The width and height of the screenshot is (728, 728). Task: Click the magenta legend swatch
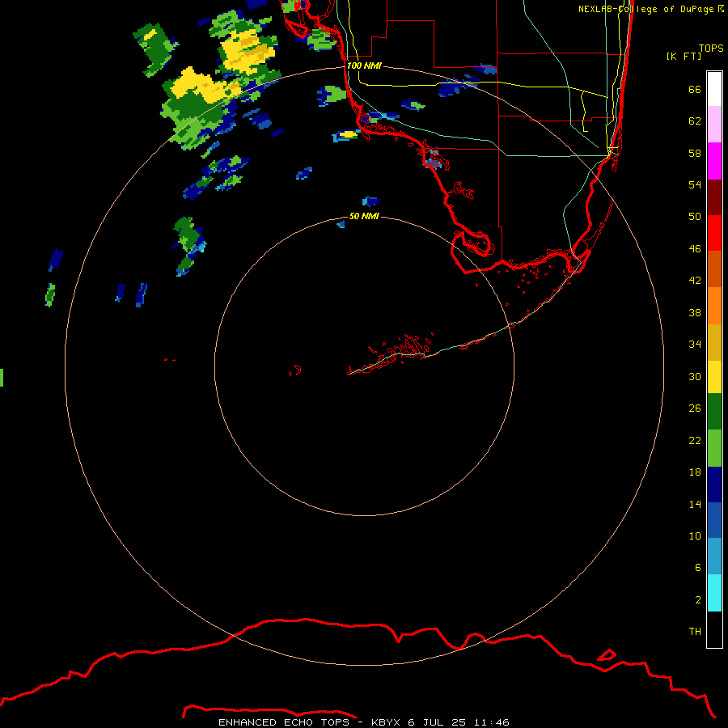[714, 161]
